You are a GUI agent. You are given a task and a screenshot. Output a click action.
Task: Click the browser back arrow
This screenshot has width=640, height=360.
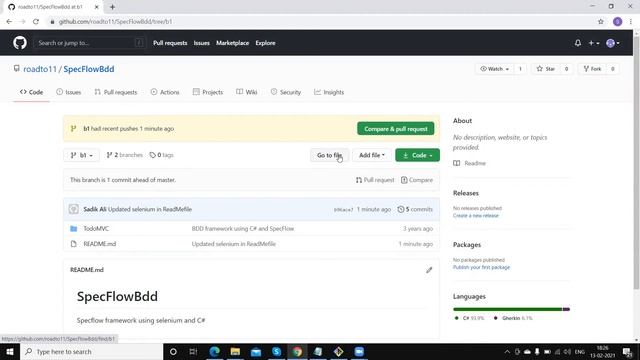click(x=9, y=22)
